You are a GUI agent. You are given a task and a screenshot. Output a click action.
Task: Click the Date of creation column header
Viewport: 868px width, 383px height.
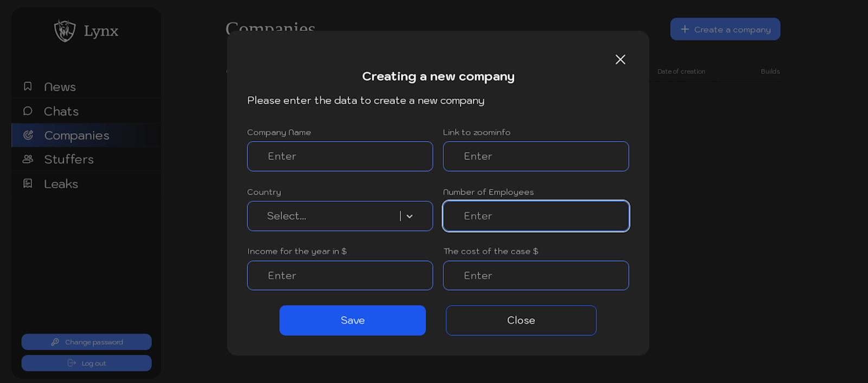681,72
